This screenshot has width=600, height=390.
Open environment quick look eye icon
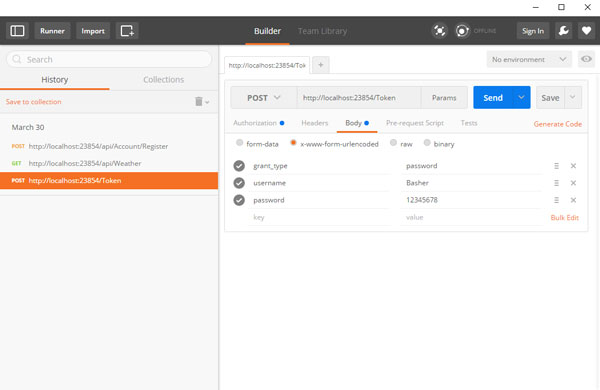point(586,59)
